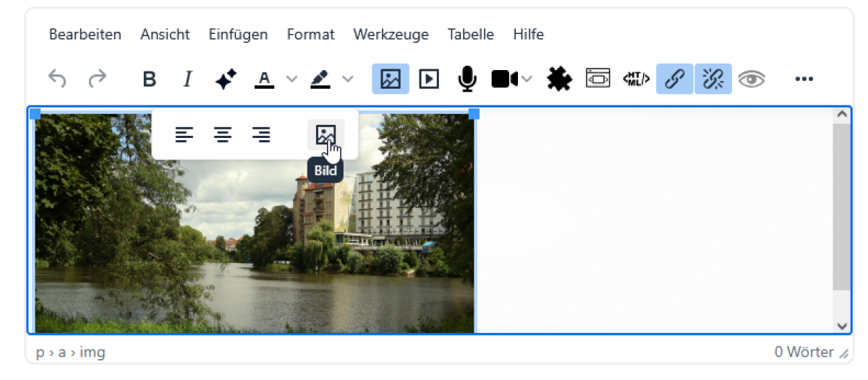
Task: Open the Werkzeuge menu
Action: coord(391,34)
